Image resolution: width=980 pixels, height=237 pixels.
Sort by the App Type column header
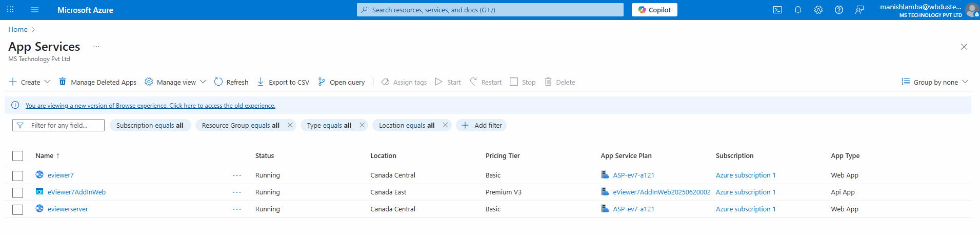(845, 155)
